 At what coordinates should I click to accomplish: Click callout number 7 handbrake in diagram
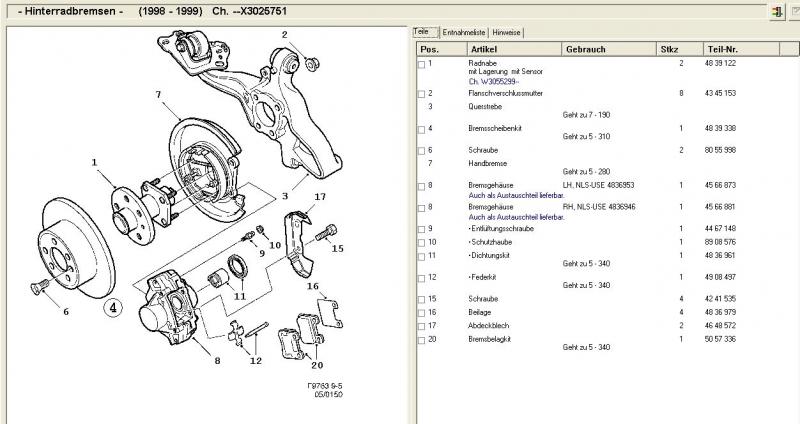(158, 94)
